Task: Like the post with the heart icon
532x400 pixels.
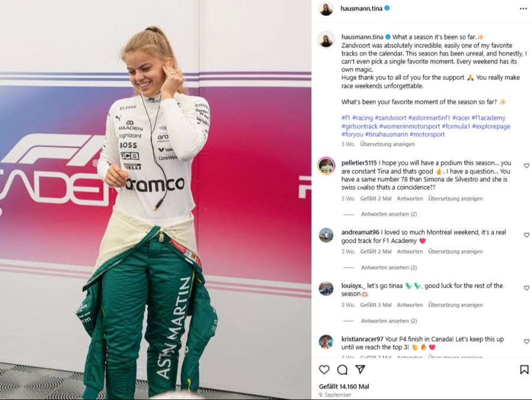Action: point(324,369)
